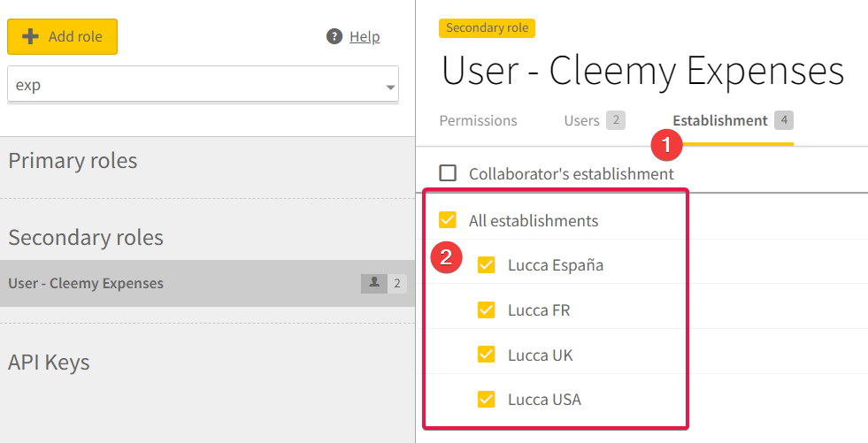The height and width of the screenshot is (443, 868).
Task: Switch to the Permissions tab
Action: (479, 120)
